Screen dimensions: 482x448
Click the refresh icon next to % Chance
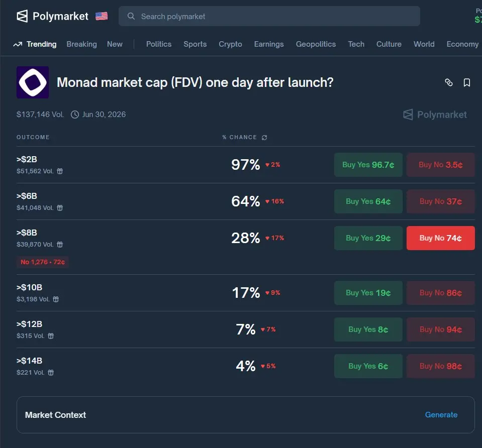(x=264, y=137)
